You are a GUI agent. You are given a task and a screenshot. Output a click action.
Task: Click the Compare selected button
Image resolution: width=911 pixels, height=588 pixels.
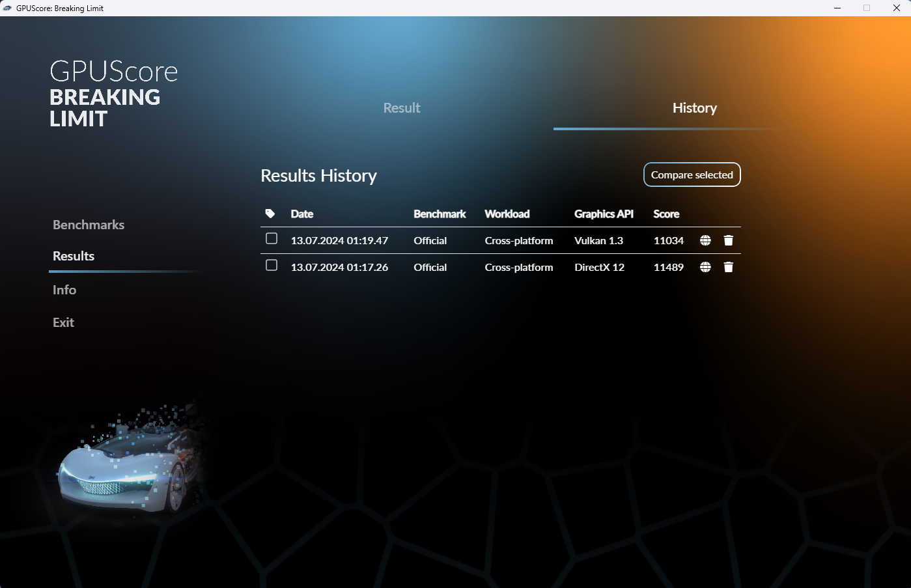point(692,175)
